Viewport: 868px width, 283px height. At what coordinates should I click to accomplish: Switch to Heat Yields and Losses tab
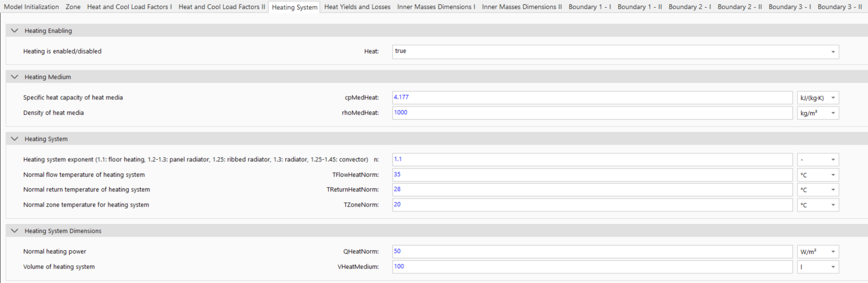pyautogui.click(x=357, y=7)
